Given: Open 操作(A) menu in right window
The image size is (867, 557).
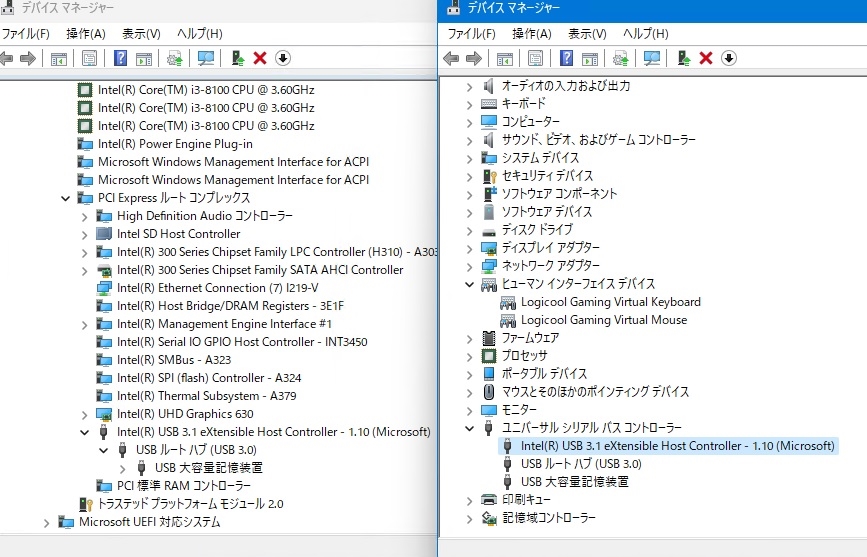Looking at the screenshot, I should click(x=531, y=34).
